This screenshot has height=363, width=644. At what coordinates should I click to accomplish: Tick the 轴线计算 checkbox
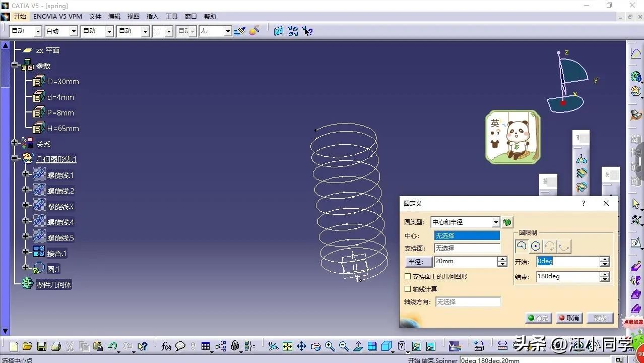point(408,289)
